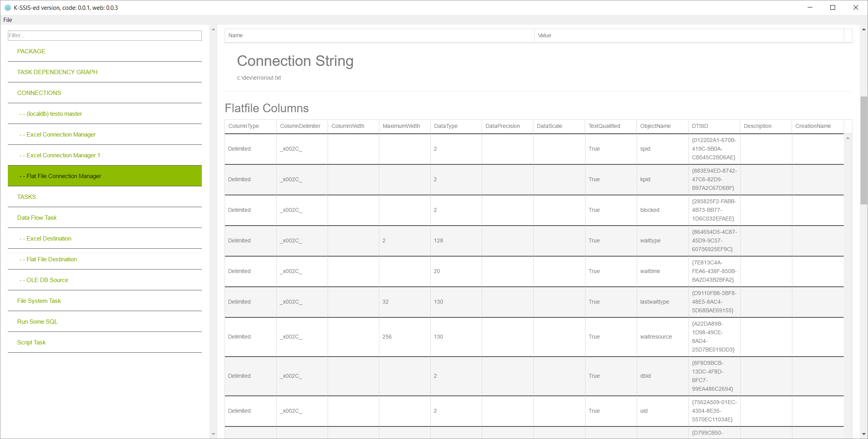Open the PACKAGE section
868x439 pixels.
[x=31, y=51]
